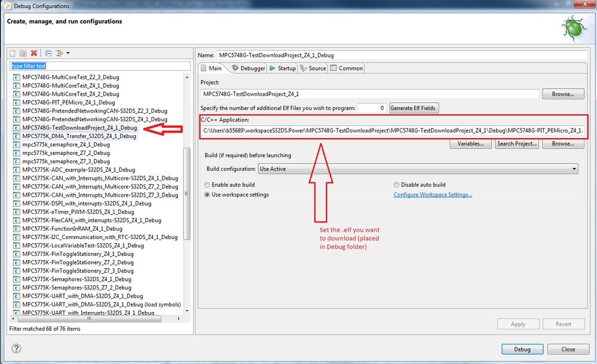The height and width of the screenshot is (364, 597).
Task: Open the Build configuration dropdown
Action: (418, 169)
